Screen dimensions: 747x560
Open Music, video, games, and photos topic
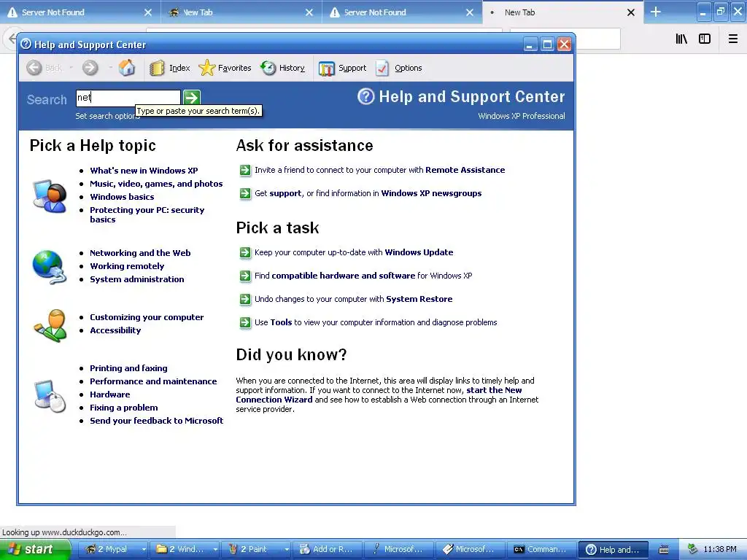pyautogui.click(x=156, y=184)
